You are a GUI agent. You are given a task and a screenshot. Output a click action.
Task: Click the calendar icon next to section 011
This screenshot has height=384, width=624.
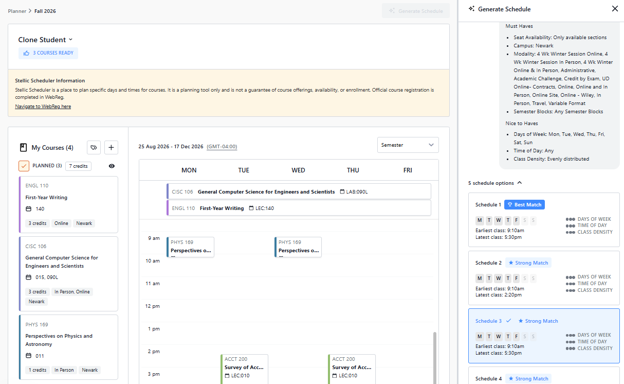28,356
